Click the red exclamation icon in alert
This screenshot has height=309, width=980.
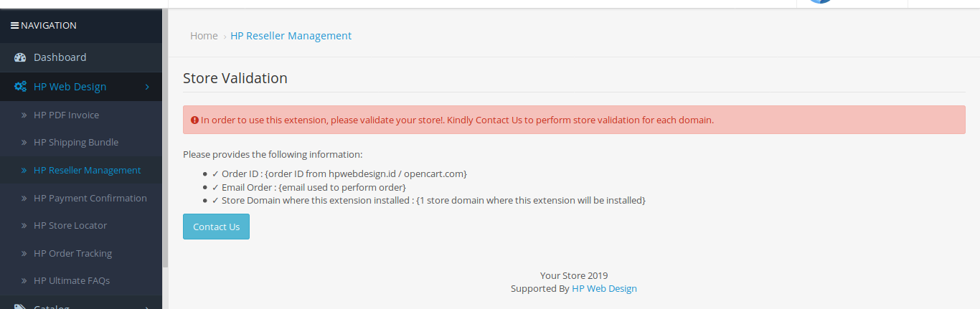pyautogui.click(x=194, y=120)
